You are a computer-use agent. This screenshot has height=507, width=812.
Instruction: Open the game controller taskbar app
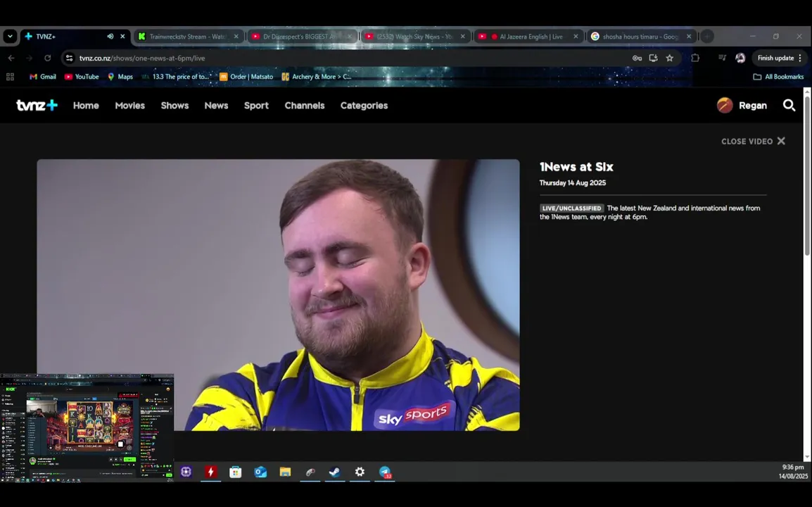point(310,472)
